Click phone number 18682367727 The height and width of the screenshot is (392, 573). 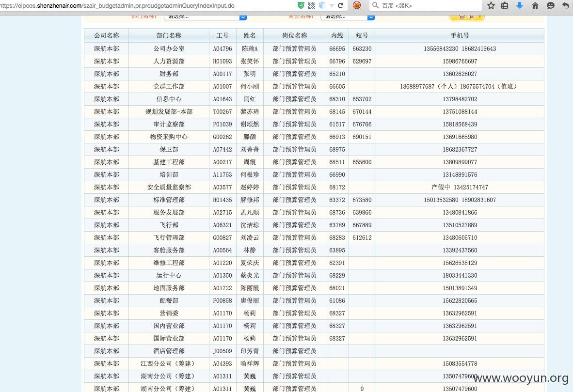(460, 149)
